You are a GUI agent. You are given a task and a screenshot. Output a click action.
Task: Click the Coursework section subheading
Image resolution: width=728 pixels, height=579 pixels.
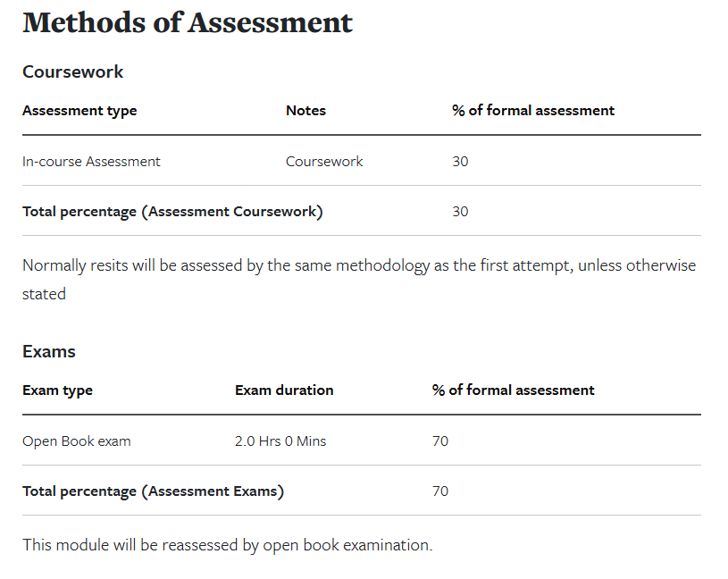point(73,71)
